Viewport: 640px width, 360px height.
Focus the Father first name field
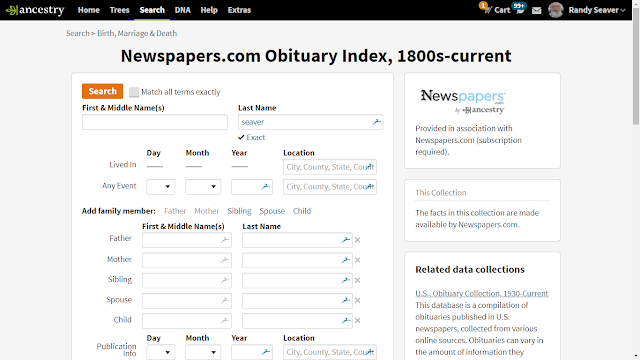187,240
